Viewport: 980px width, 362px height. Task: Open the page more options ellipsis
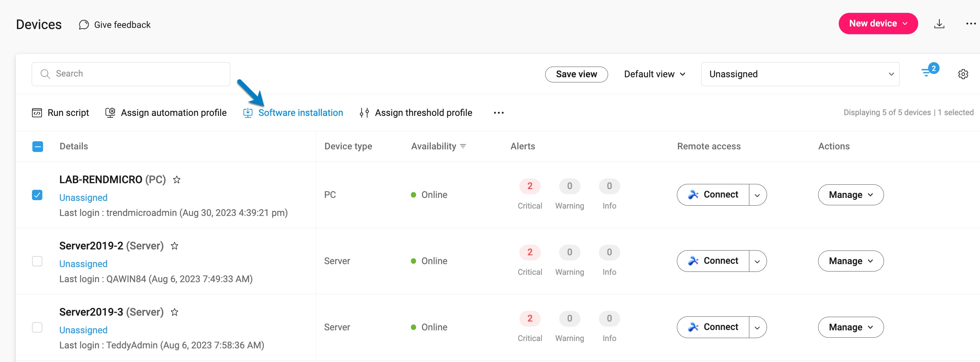click(970, 24)
